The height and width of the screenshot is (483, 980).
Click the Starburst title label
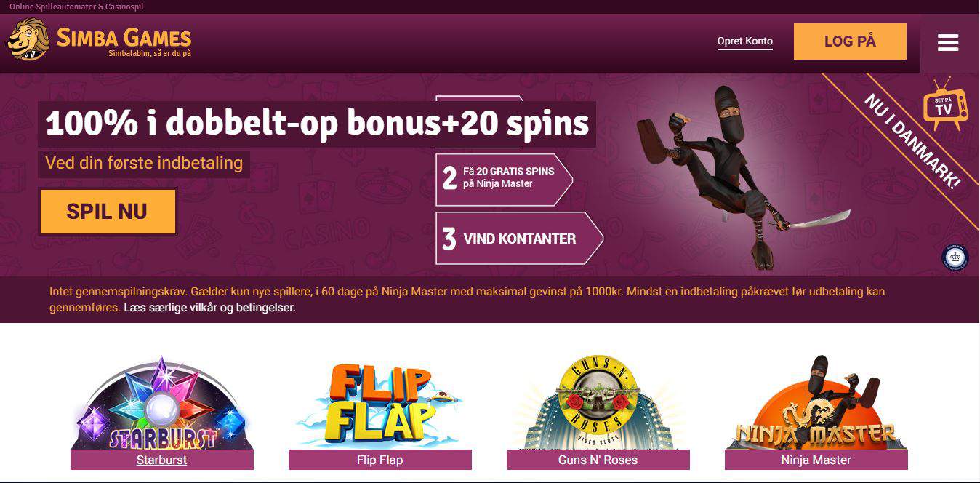coord(161,460)
